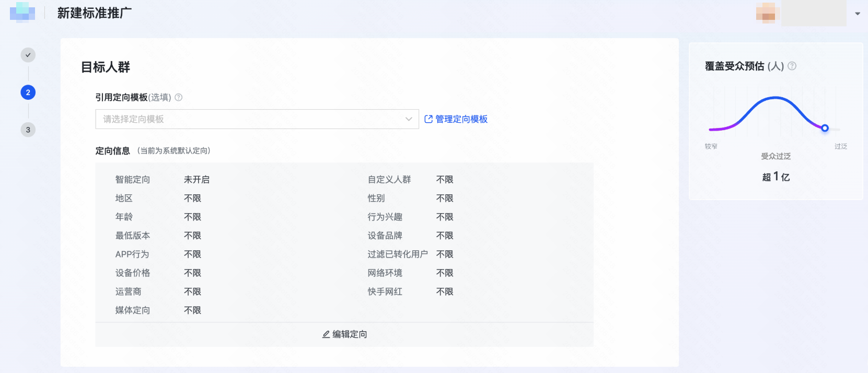The width and height of the screenshot is (868, 373).
Task: Open the 请选择定向模板 dropdown
Action: pyautogui.click(x=257, y=119)
